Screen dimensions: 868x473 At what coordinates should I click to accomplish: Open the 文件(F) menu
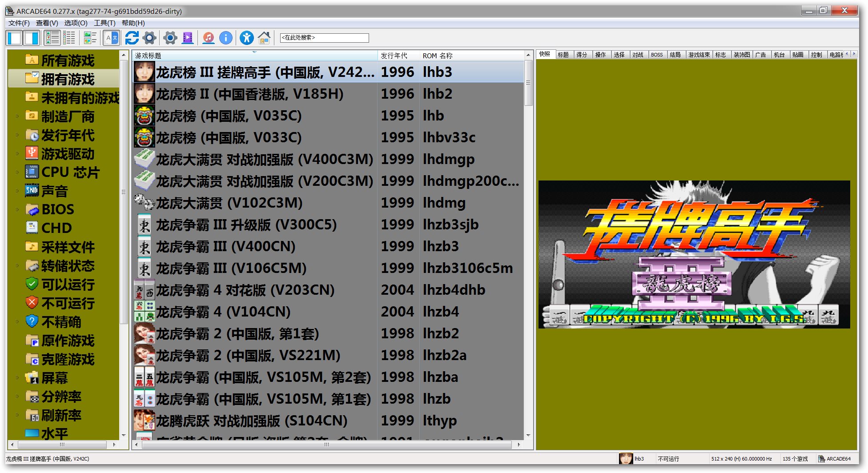19,23
